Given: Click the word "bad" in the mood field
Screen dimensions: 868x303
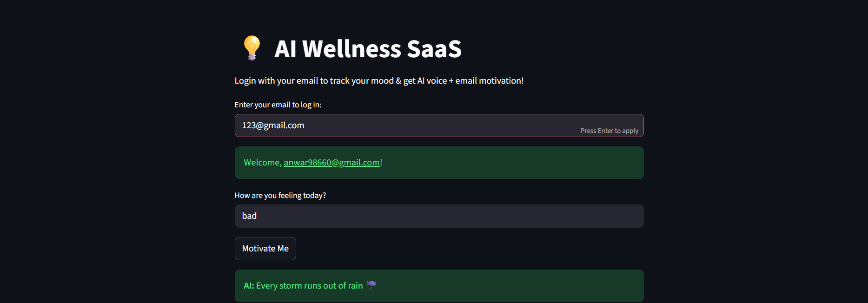Looking at the screenshot, I should pyautogui.click(x=249, y=216).
